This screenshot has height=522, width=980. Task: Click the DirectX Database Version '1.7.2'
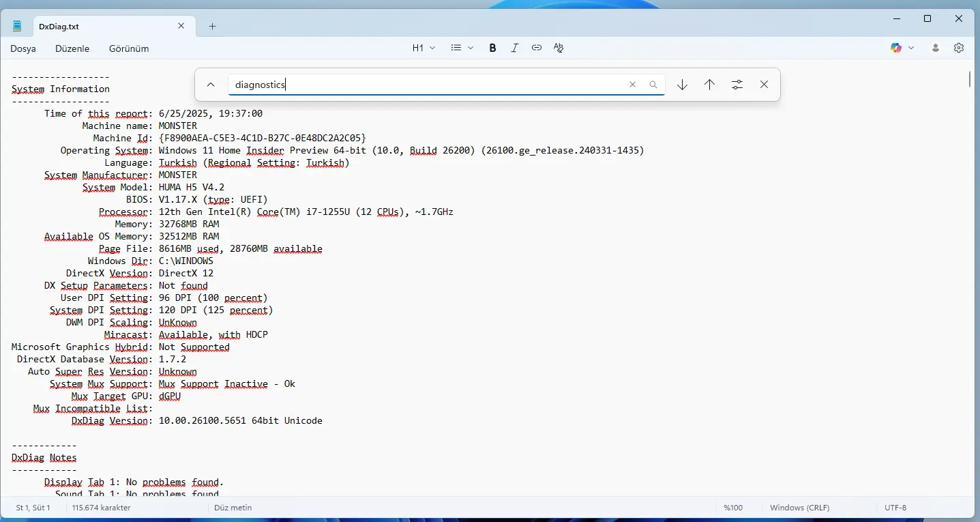(173, 359)
